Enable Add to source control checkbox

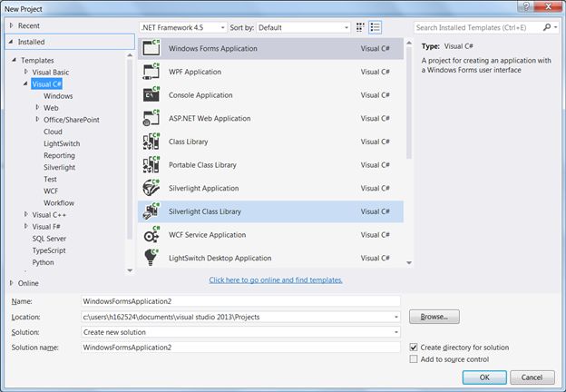(x=414, y=359)
